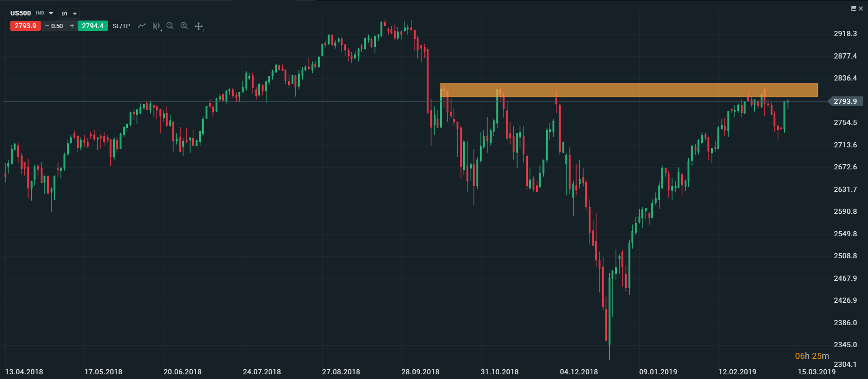Click the 0.50 volume input field

point(58,26)
